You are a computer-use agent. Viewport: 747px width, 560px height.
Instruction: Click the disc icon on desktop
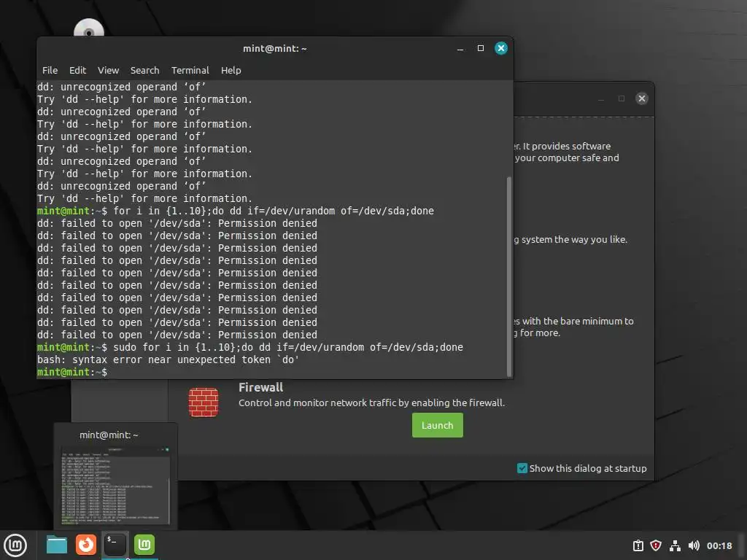point(88,28)
